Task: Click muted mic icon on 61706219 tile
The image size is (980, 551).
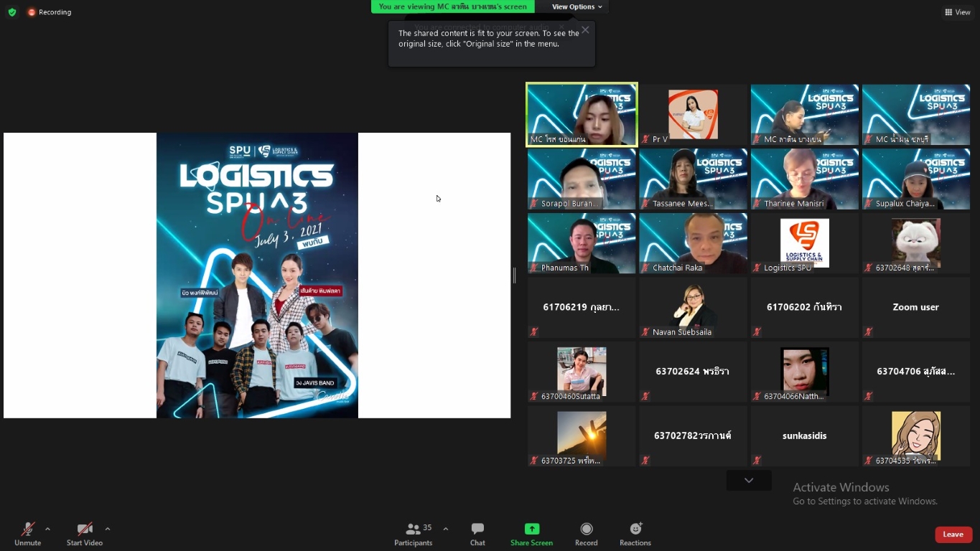Action: pos(534,332)
